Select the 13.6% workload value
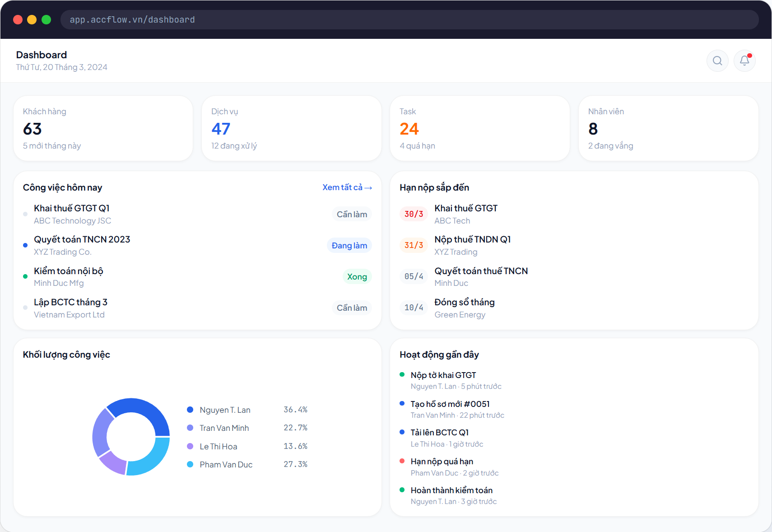The width and height of the screenshot is (772, 532). point(295,446)
